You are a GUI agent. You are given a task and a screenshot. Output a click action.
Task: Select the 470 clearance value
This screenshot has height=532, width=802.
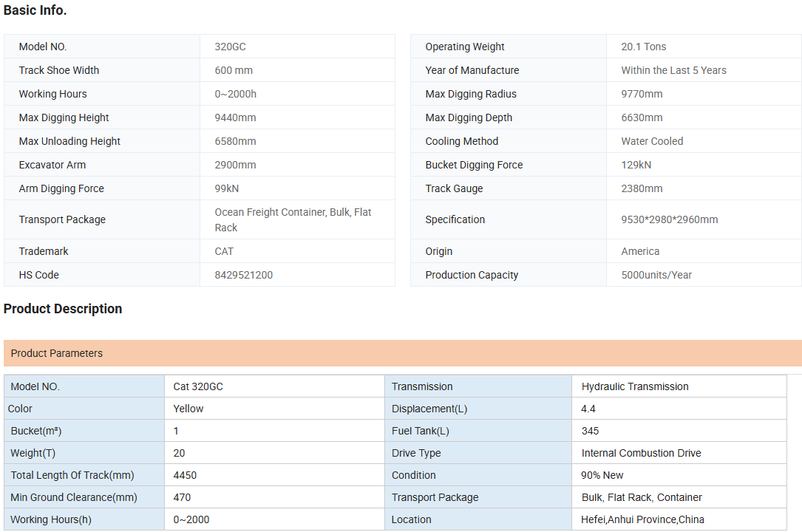(182, 497)
